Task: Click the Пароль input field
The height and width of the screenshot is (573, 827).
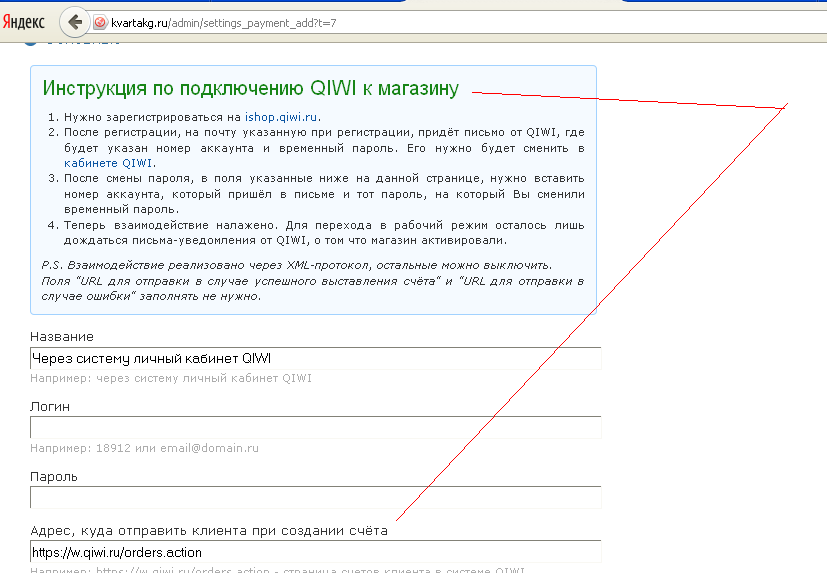Action: pyautogui.click(x=315, y=497)
